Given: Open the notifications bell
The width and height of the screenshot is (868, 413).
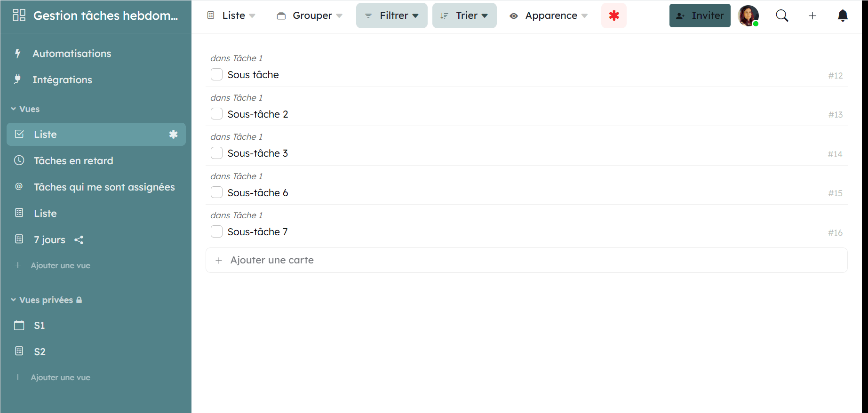Looking at the screenshot, I should pos(843,16).
